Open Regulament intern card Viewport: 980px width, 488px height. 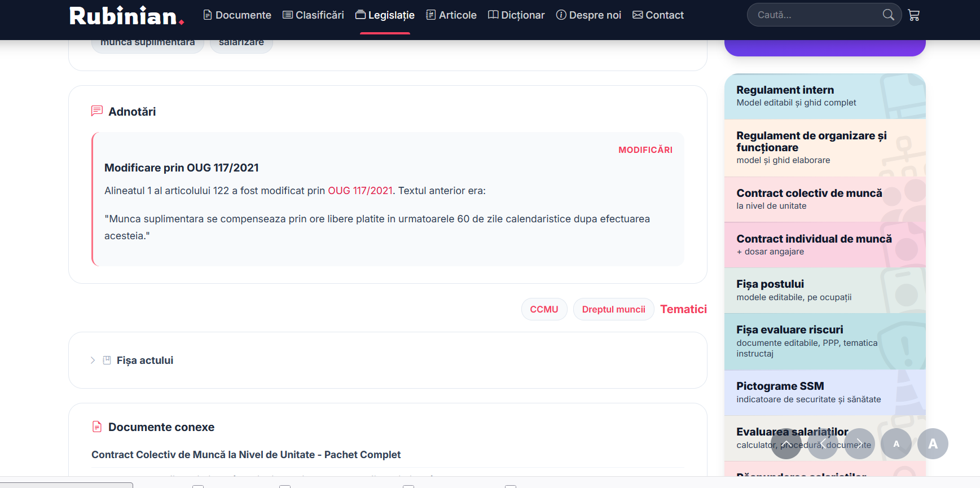click(x=825, y=96)
